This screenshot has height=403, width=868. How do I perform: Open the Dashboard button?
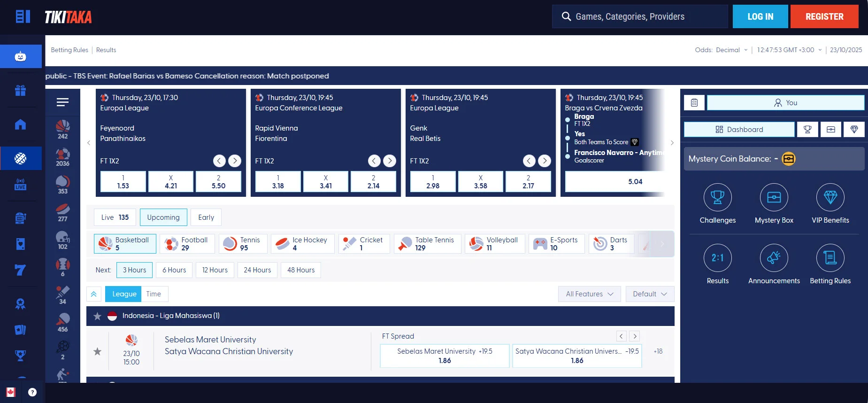pos(739,130)
